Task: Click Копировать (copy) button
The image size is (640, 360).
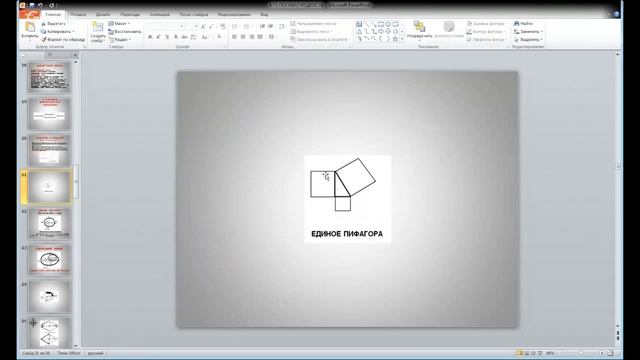Action: tap(57, 31)
